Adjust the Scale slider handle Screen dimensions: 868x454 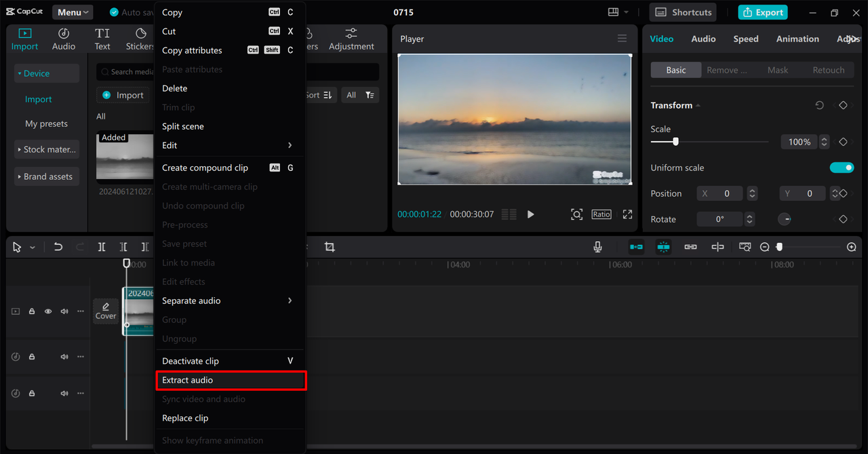tap(675, 142)
